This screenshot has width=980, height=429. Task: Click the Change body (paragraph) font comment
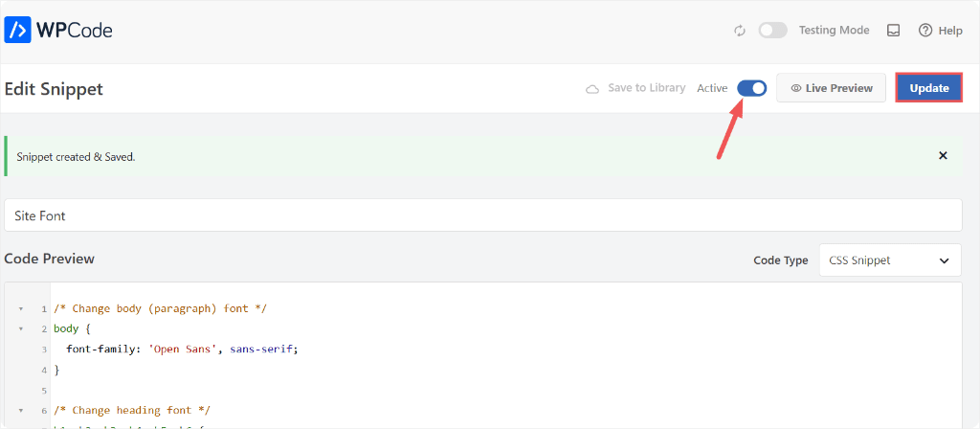(161, 309)
